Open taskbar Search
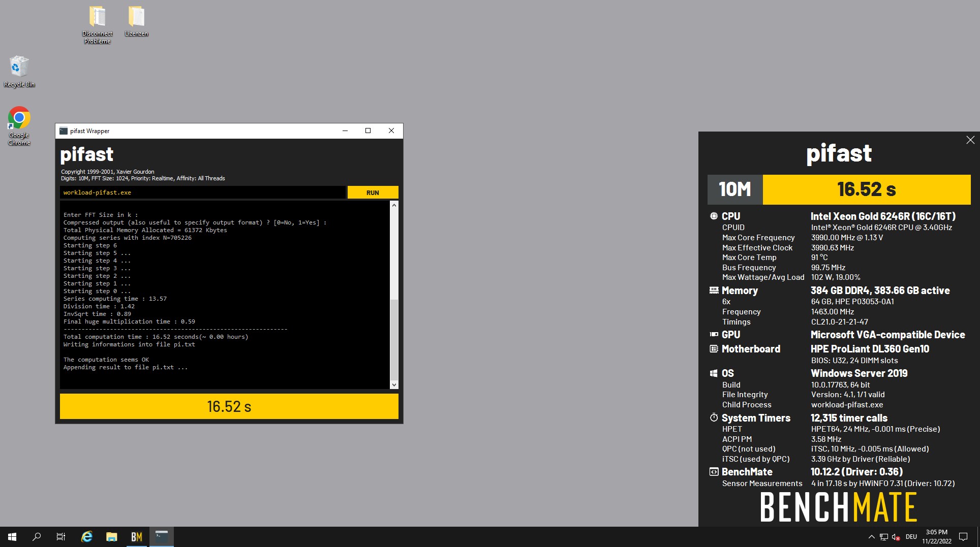 click(x=37, y=537)
